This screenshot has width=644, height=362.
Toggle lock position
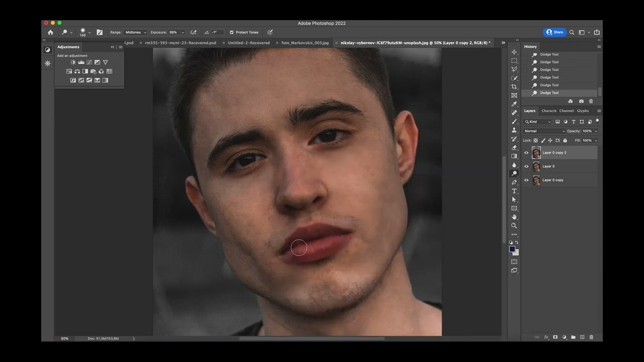click(x=550, y=140)
